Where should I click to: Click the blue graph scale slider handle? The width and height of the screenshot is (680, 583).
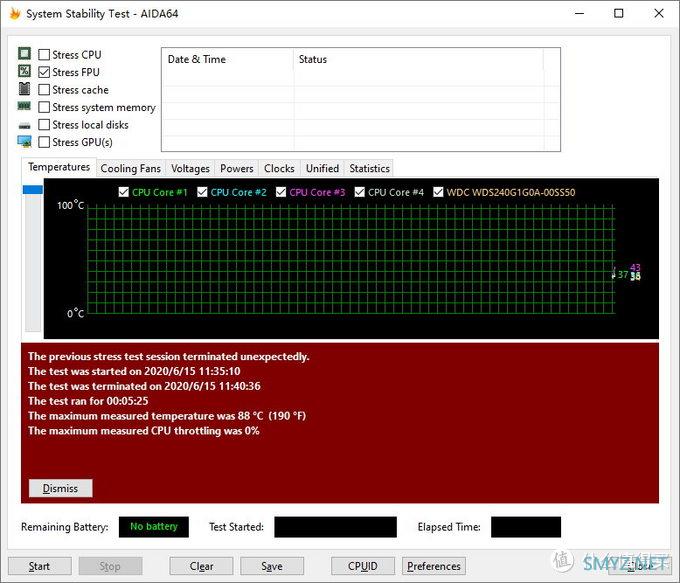pyautogui.click(x=33, y=190)
